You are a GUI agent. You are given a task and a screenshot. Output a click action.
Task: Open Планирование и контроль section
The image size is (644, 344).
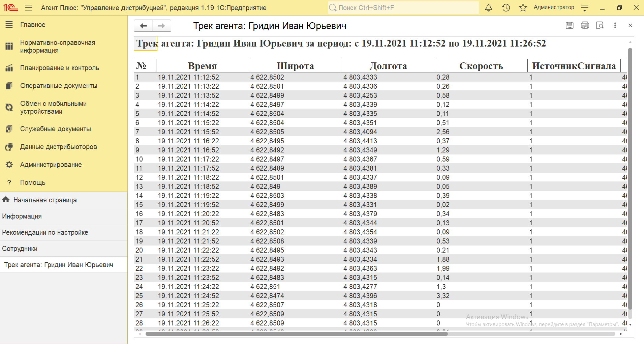(x=59, y=68)
